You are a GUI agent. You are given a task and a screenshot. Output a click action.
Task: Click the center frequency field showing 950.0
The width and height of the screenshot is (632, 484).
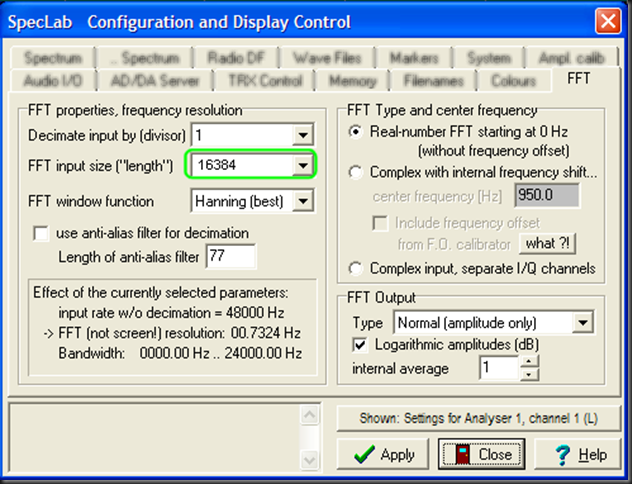coord(547,195)
